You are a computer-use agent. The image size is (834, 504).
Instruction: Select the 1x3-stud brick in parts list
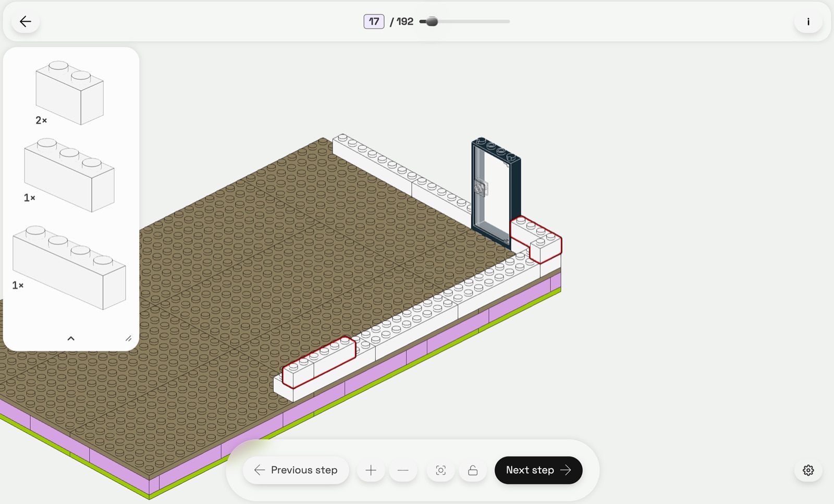click(69, 175)
